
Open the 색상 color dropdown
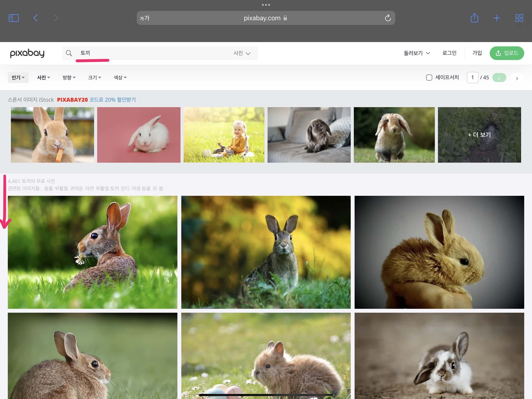[x=120, y=78]
